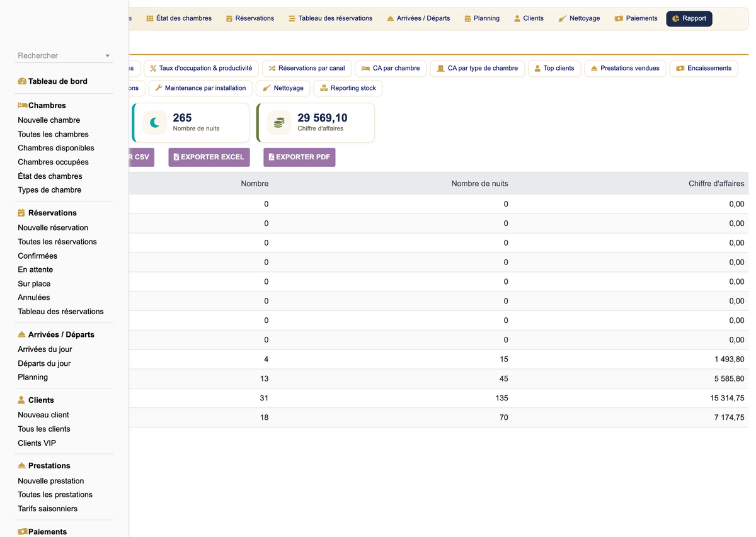
Task: Click the money icon of Encaissements report
Action: click(x=680, y=68)
